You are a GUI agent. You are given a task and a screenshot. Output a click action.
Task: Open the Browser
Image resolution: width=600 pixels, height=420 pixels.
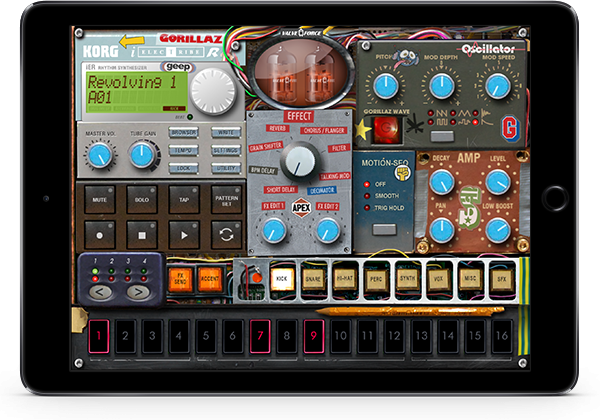[184, 133]
